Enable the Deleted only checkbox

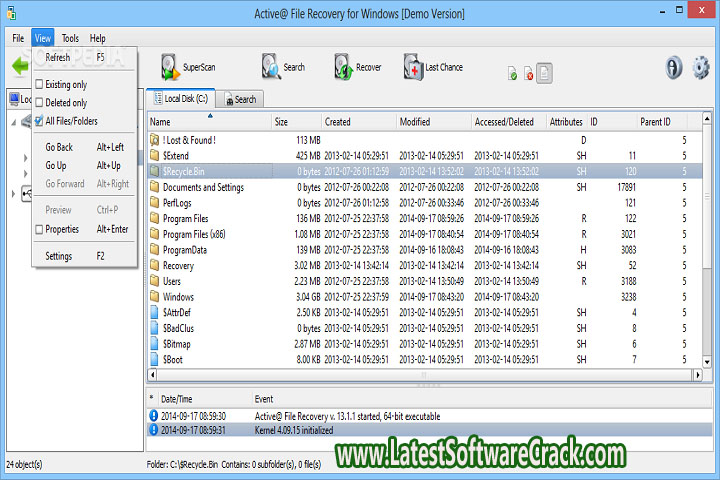tap(39, 103)
